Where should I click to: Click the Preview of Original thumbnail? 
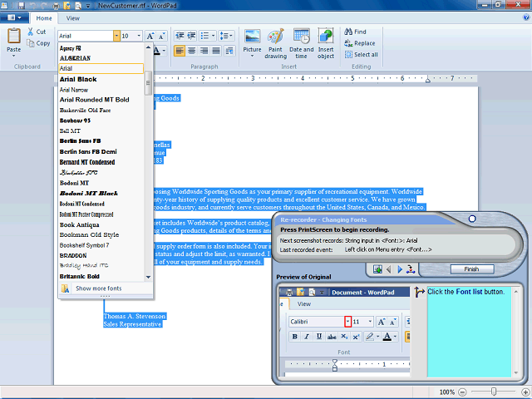tap(344, 332)
